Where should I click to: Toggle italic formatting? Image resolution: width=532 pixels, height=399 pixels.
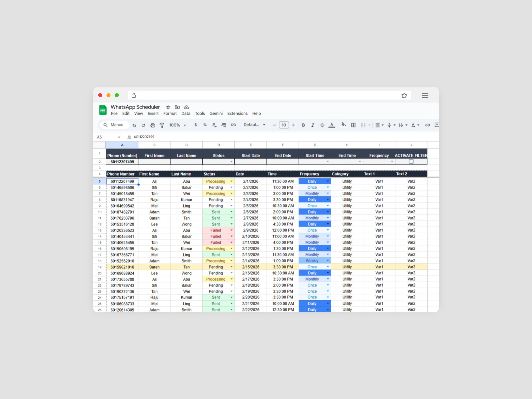(x=313, y=125)
